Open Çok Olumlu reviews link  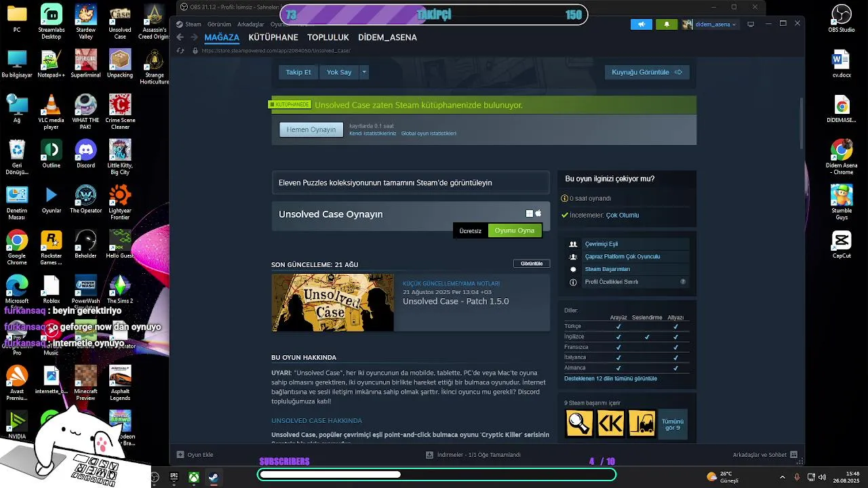(x=623, y=215)
